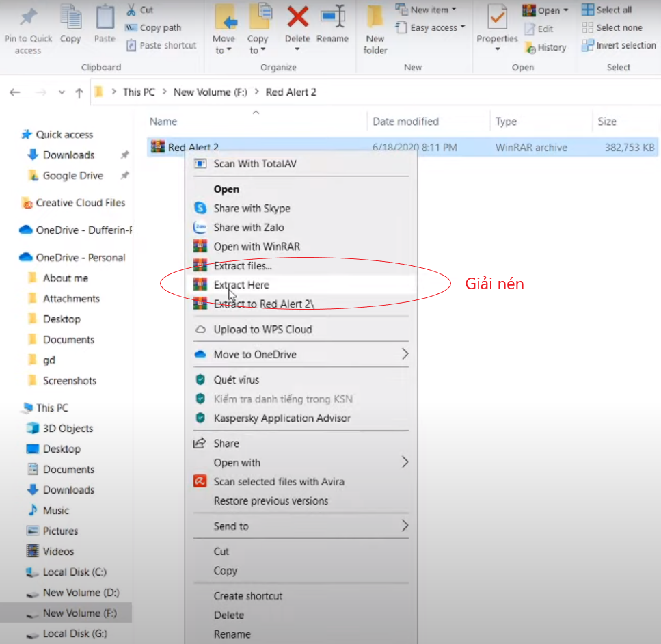Click Paste shortcut in the ribbon
This screenshot has height=644, width=661.
[161, 45]
